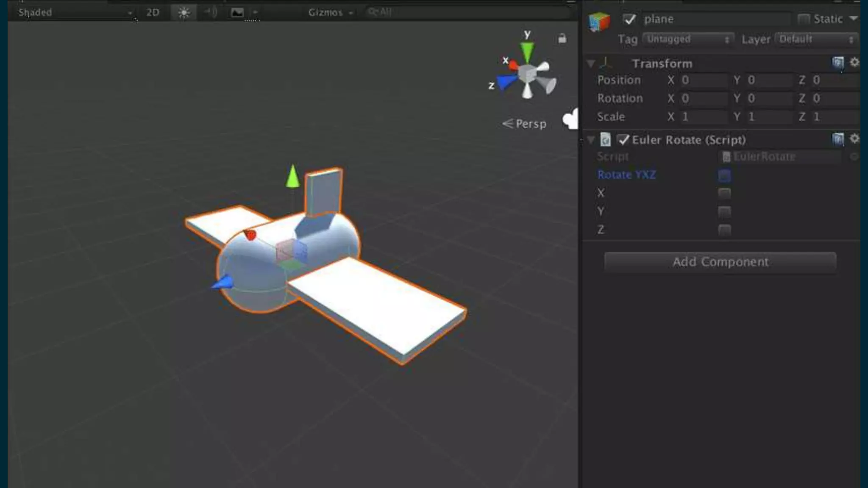Open Transform component gear settings
868x488 pixels.
coord(854,63)
